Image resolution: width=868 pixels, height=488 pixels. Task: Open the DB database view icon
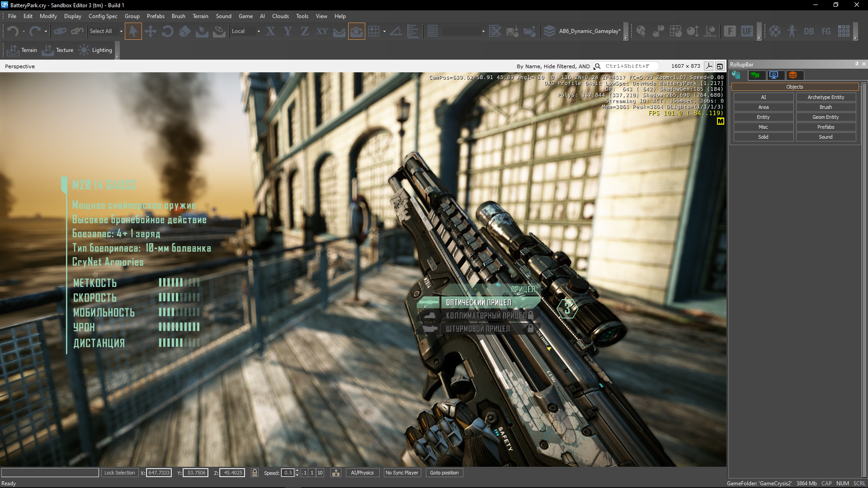coord(809,31)
